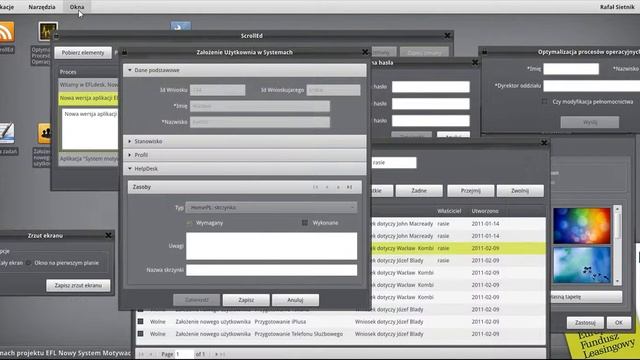Click the blue arrow desktop icon behind ScrollEd
The width and height of the screenshot is (640, 360).
[180, 27]
